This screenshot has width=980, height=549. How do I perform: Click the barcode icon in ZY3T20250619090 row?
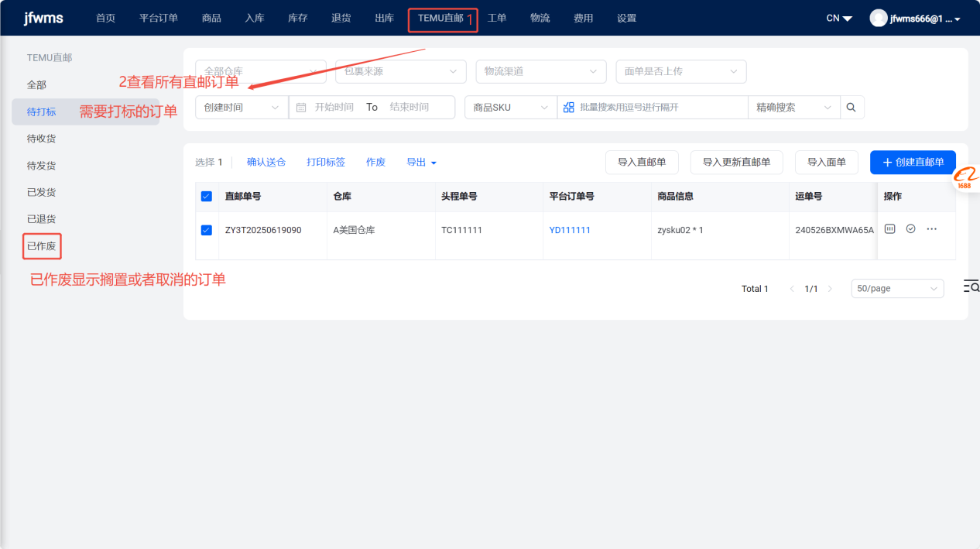pyautogui.click(x=890, y=229)
